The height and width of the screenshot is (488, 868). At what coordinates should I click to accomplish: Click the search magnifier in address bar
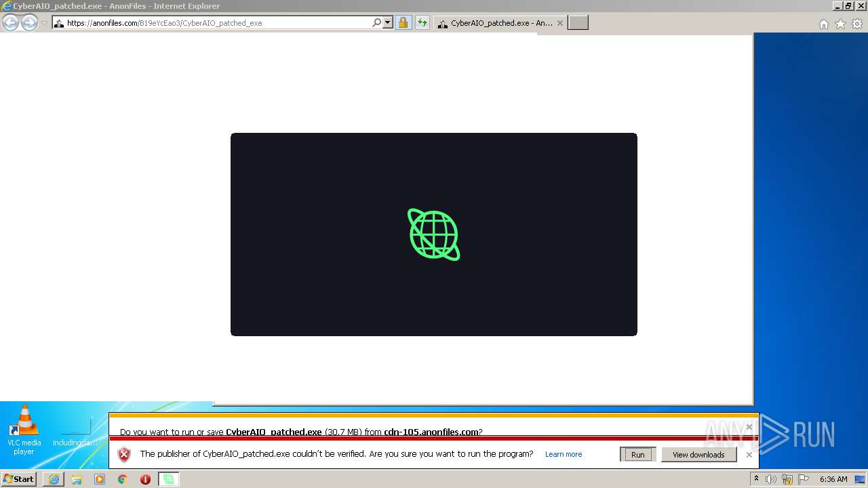376,22
